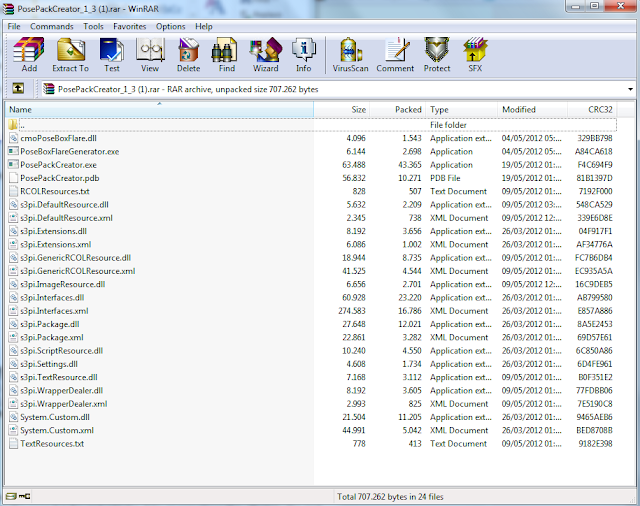Screen dimensions: 640x506
Task: Select s3pi.Package.dll file
Action: [50, 324]
